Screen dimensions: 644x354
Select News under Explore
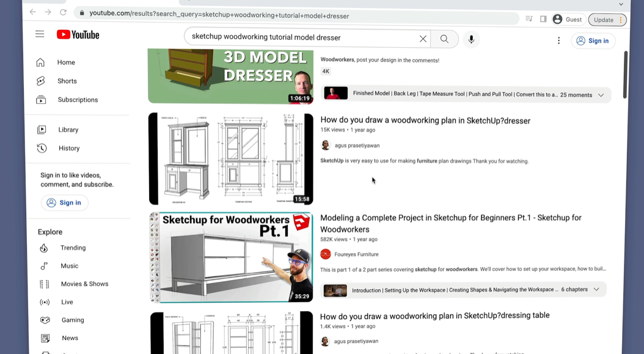click(x=70, y=338)
